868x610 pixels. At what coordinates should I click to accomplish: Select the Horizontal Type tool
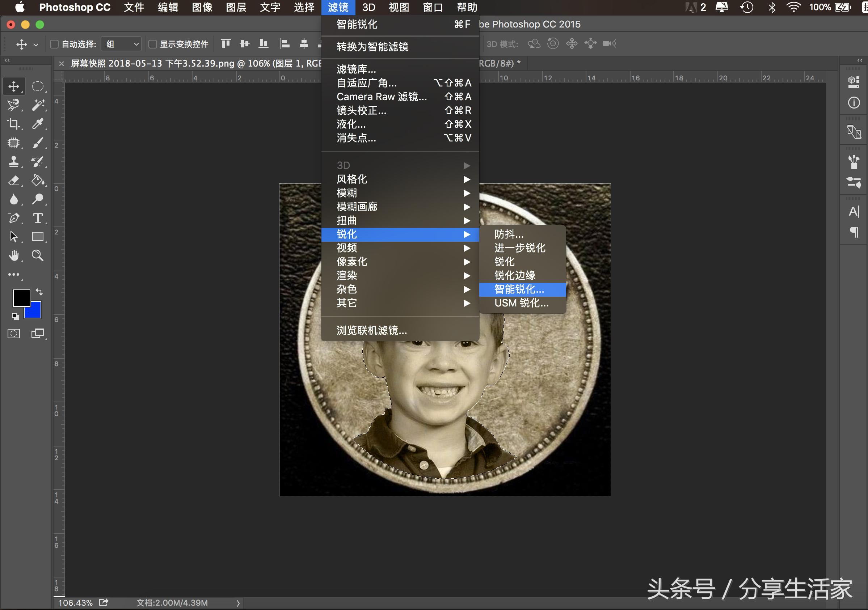pyautogui.click(x=38, y=218)
